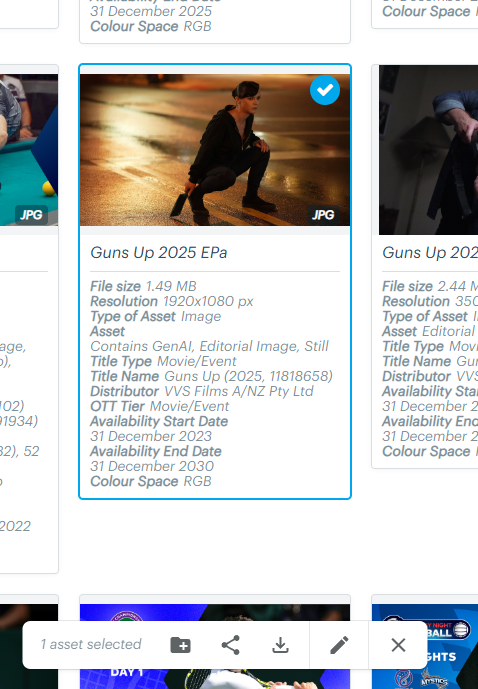
Task: Download the selected asset
Action: click(280, 645)
